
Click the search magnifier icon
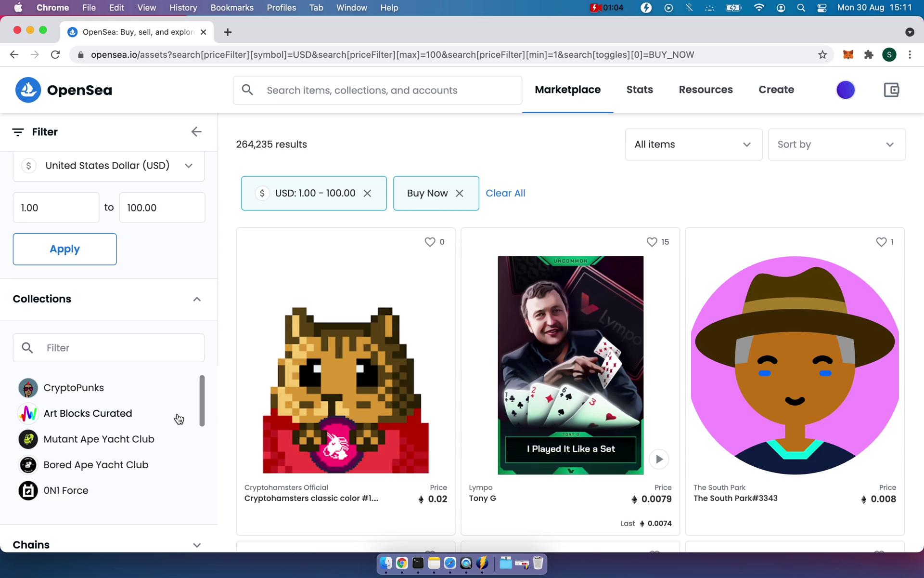point(247,90)
